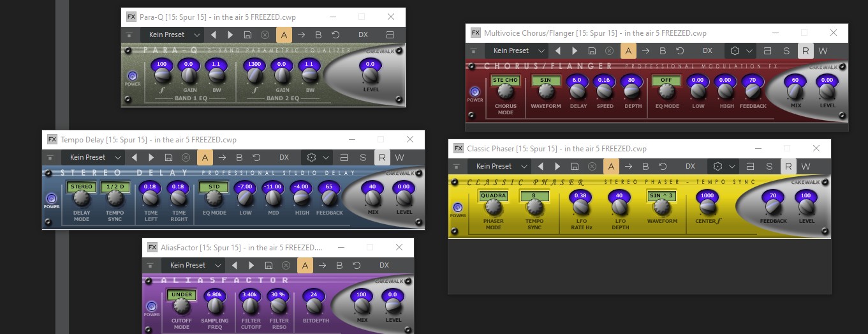
Task: Select B preset slot in Chorus/Flanger window
Action: [x=663, y=51]
